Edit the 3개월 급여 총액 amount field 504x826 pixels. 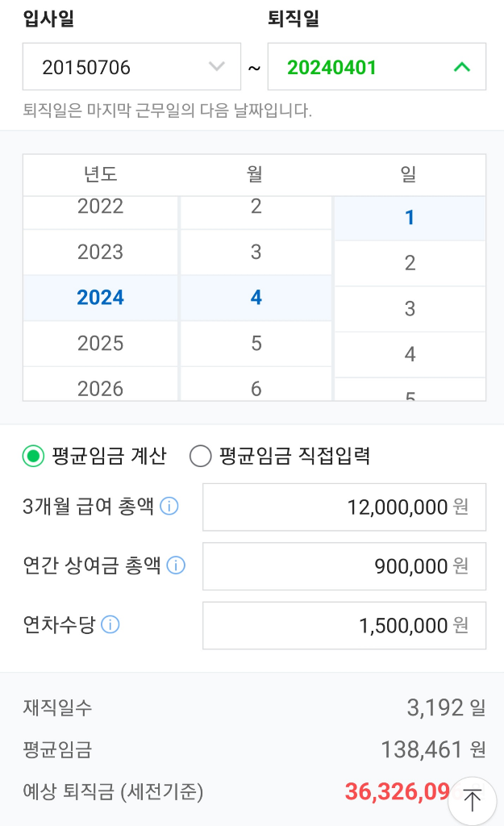click(x=344, y=507)
